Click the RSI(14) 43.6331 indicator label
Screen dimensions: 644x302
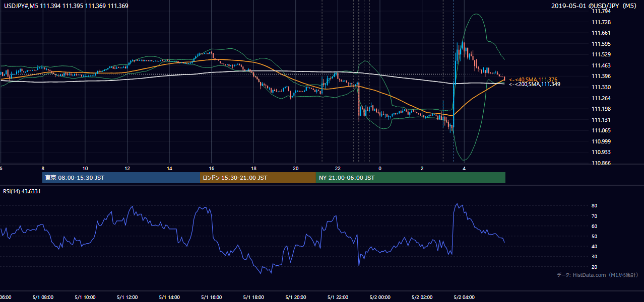22,191
